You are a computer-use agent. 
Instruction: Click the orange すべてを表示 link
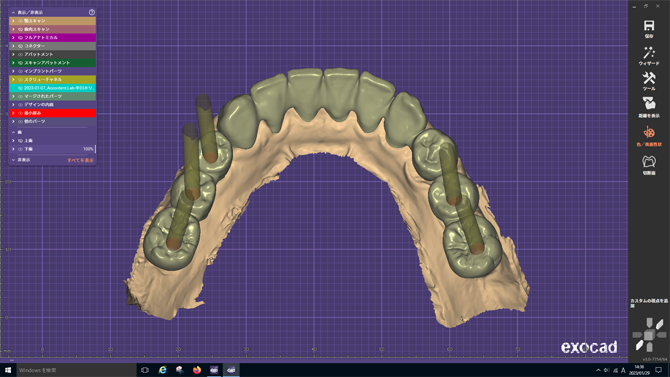tap(80, 160)
